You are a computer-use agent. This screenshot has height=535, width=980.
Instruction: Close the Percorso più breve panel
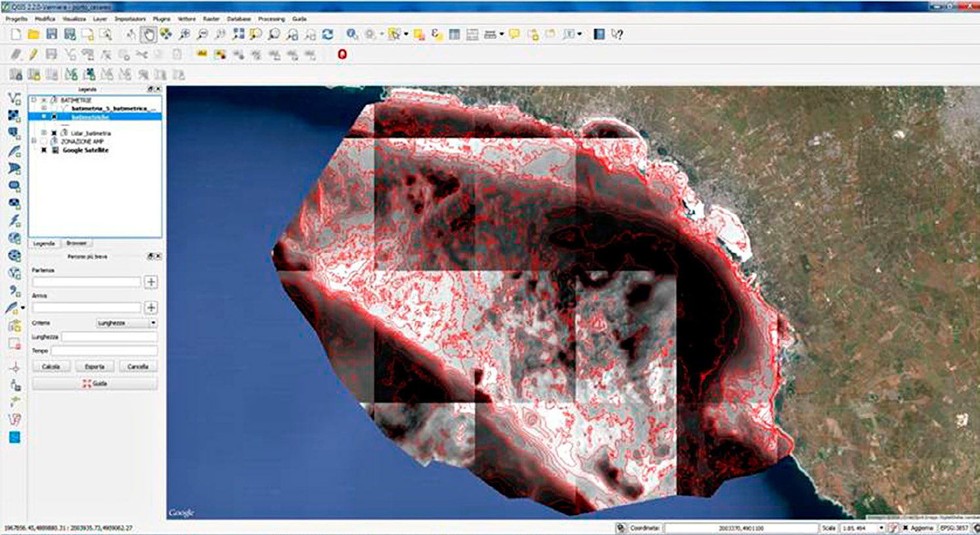tap(158, 257)
